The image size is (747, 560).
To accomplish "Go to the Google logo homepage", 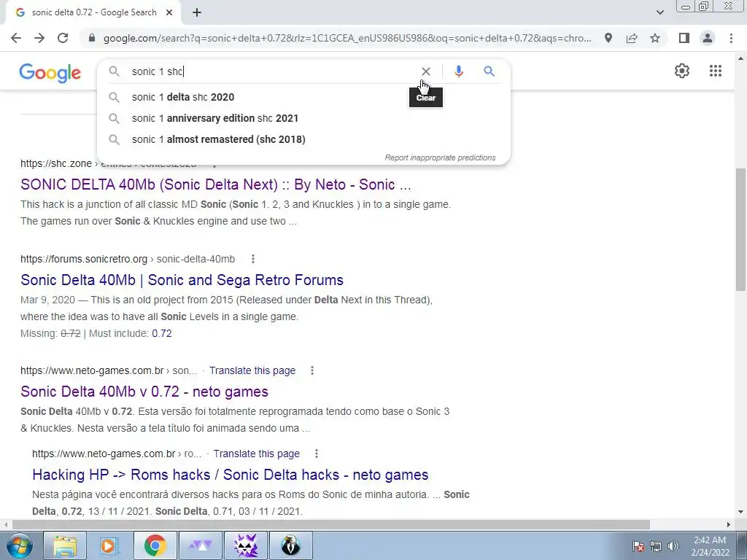I will point(50,73).
